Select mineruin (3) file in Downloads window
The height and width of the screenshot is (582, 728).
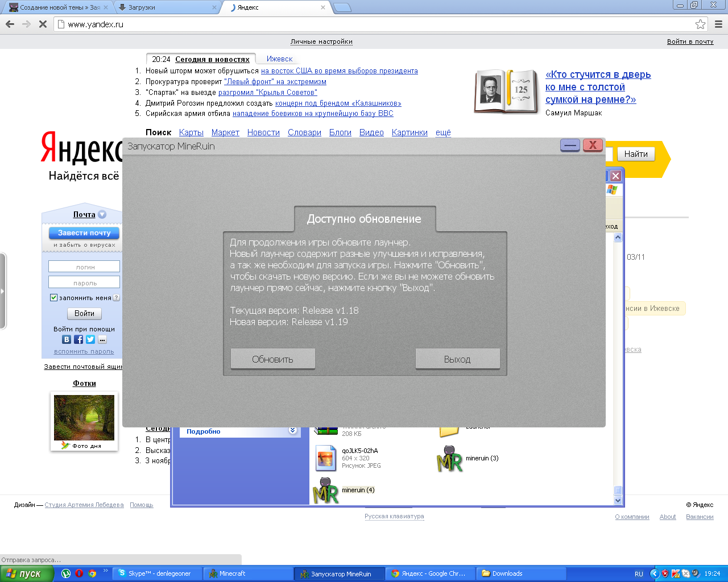[468, 459]
